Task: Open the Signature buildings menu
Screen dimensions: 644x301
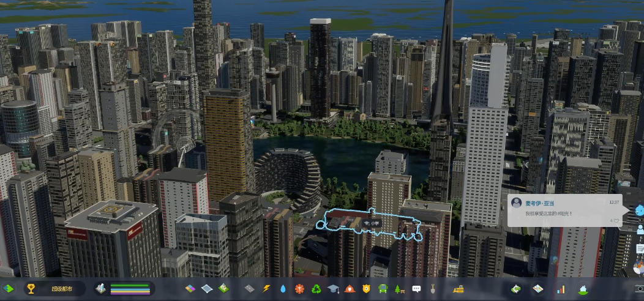Action: [x=223, y=288]
